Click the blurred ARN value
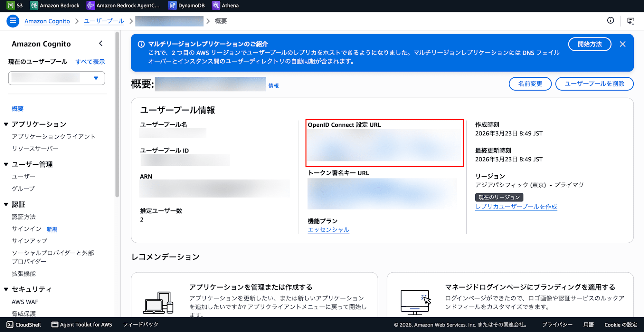The width and height of the screenshot is (644, 332). click(214, 188)
